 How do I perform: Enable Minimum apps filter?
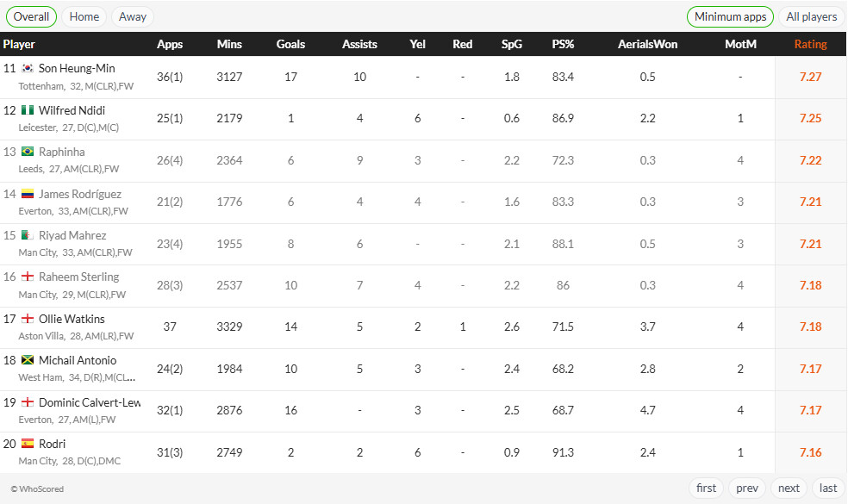730,16
